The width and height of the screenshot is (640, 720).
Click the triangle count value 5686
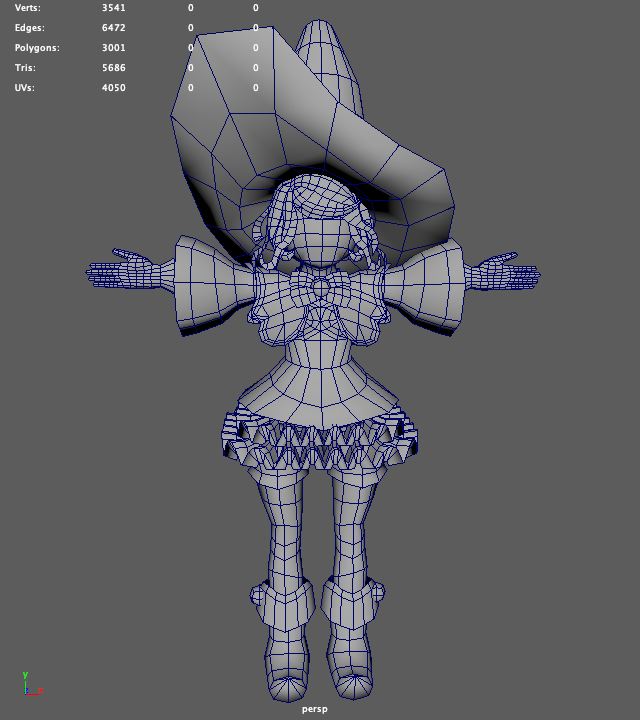[x=113, y=68]
